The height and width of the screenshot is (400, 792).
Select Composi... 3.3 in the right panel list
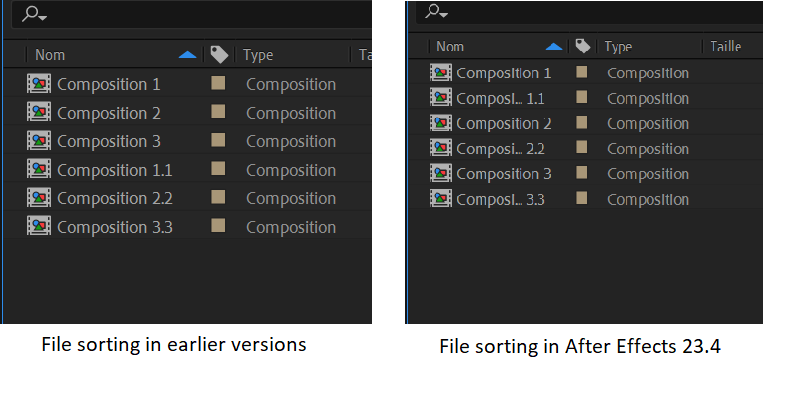500,199
